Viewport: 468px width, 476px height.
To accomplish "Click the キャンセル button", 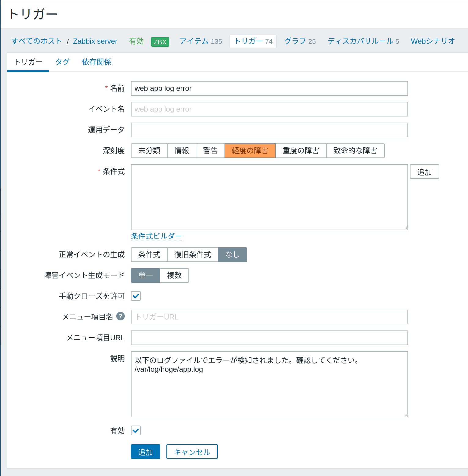I will [x=192, y=452].
